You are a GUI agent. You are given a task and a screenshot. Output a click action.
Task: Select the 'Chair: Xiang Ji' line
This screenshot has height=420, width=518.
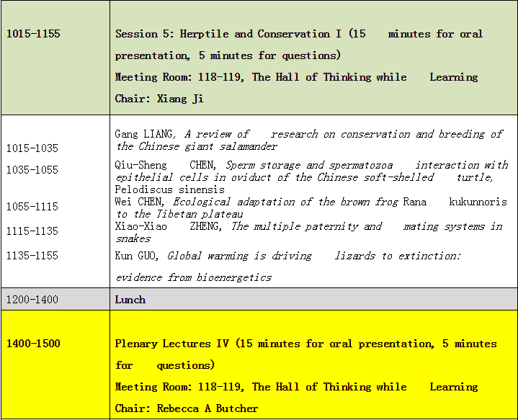click(159, 99)
